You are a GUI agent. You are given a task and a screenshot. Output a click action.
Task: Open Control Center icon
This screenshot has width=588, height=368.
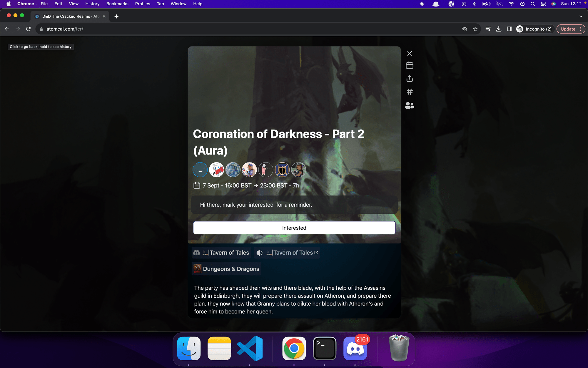[x=543, y=4]
